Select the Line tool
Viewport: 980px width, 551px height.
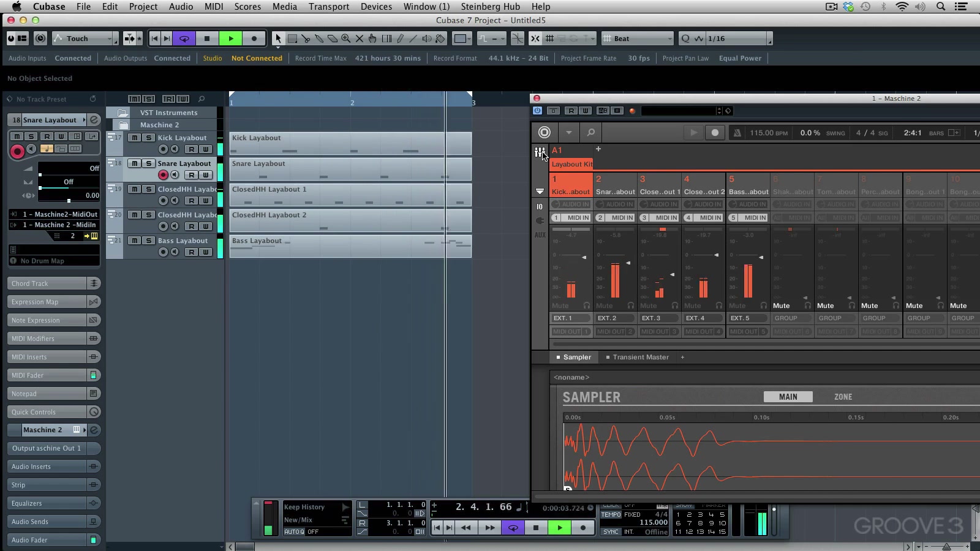coord(413,39)
